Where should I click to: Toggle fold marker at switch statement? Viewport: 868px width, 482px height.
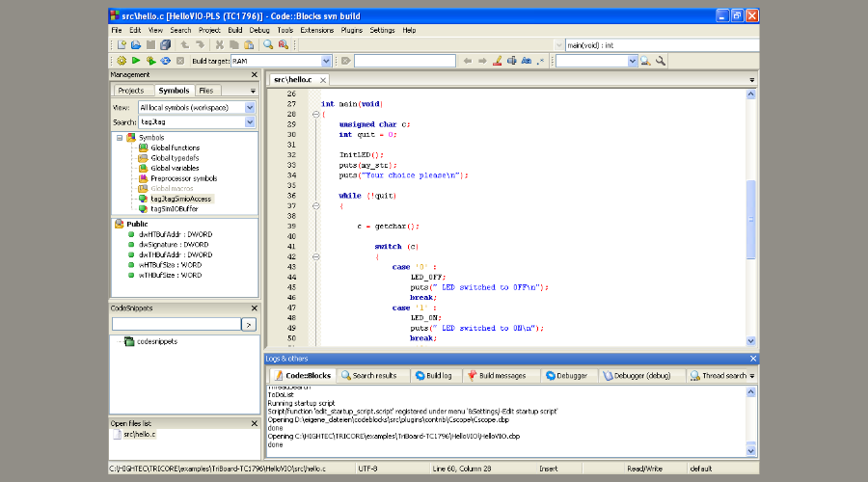click(314, 256)
